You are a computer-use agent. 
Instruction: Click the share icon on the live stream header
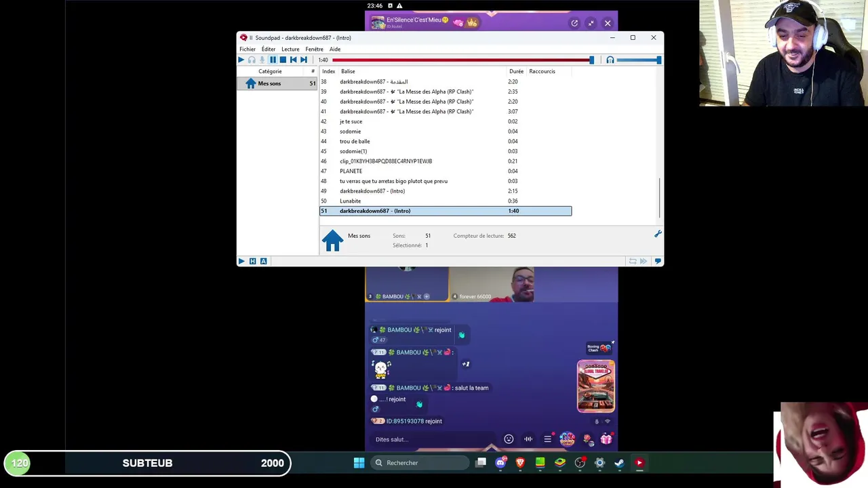pyautogui.click(x=574, y=23)
